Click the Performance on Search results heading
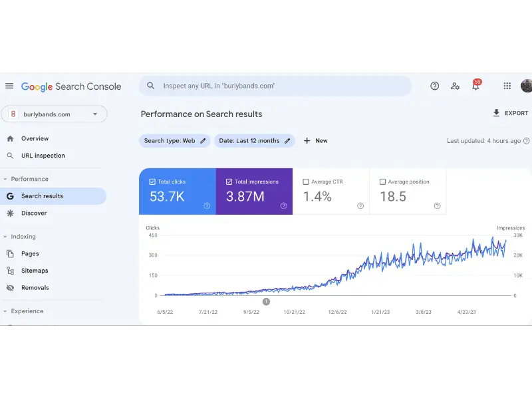Screen dimensions: 532x399 pyautogui.click(x=201, y=114)
